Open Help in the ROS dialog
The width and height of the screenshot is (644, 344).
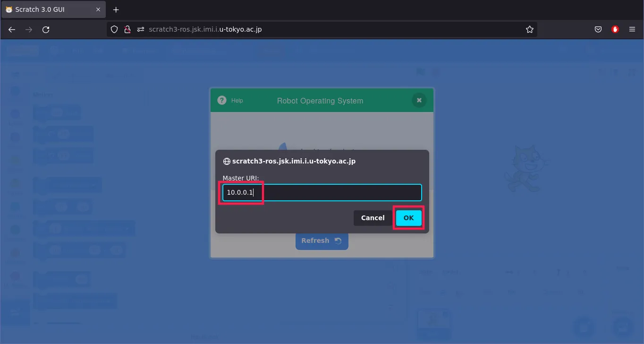(230, 100)
